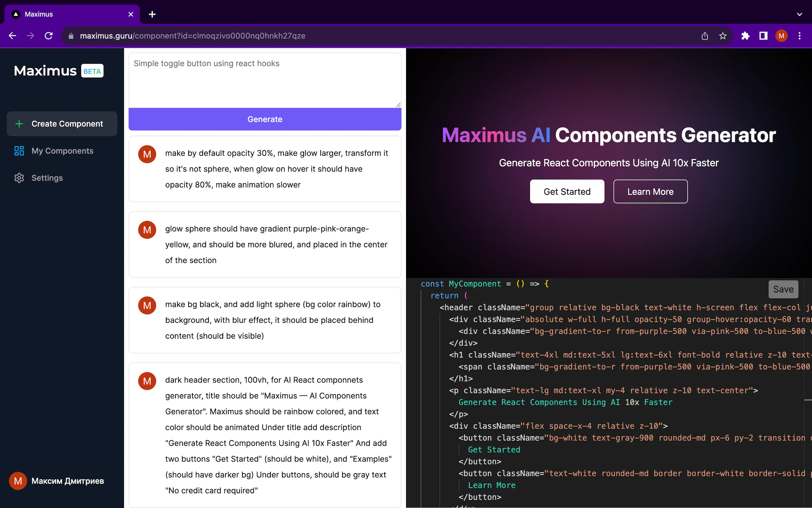
Task: Click Get Started in the preview
Action: 566,192
